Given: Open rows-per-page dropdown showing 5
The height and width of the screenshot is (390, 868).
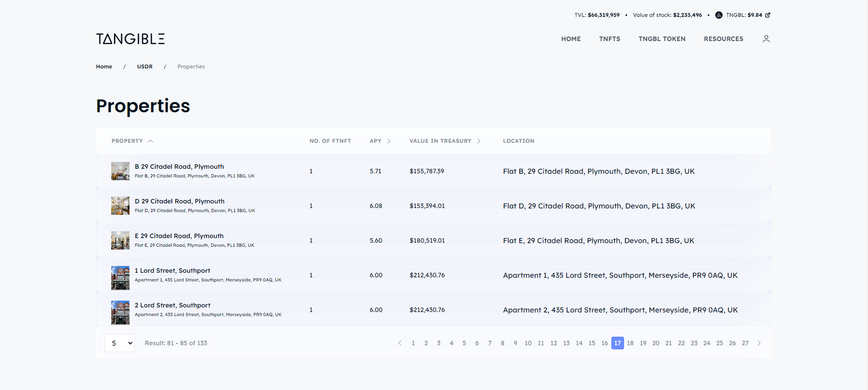Looking at the screenshot, I should pyautogui.click(x=119, y=343).
